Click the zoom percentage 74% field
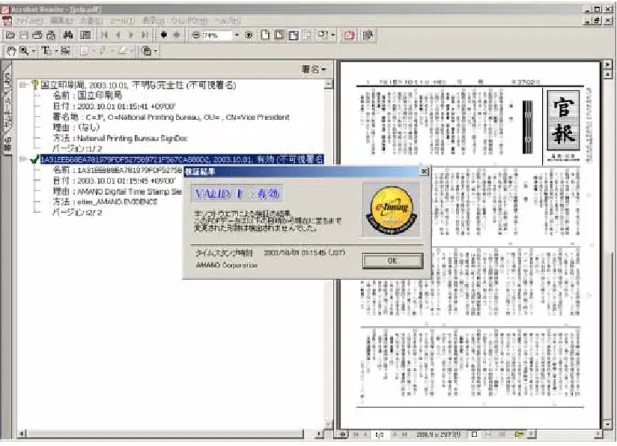Image resolution: width=617 pixels, height=446 pixels. pyautogui.click(x=217, y=35)
